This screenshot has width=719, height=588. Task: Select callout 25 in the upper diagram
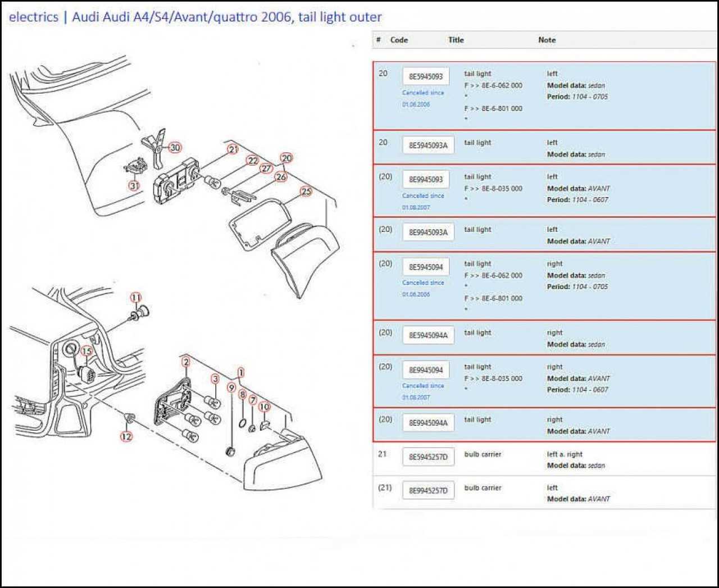click(306, 192)
